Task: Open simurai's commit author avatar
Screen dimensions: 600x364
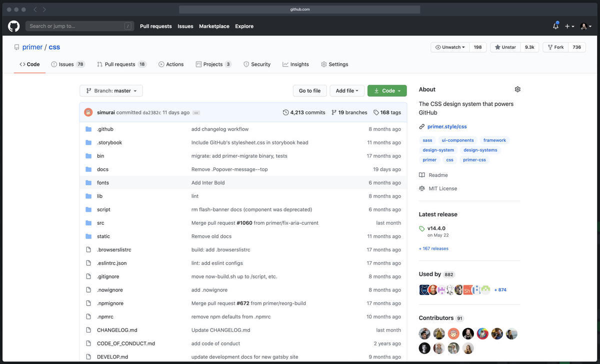Action: [x=88, y=112]
